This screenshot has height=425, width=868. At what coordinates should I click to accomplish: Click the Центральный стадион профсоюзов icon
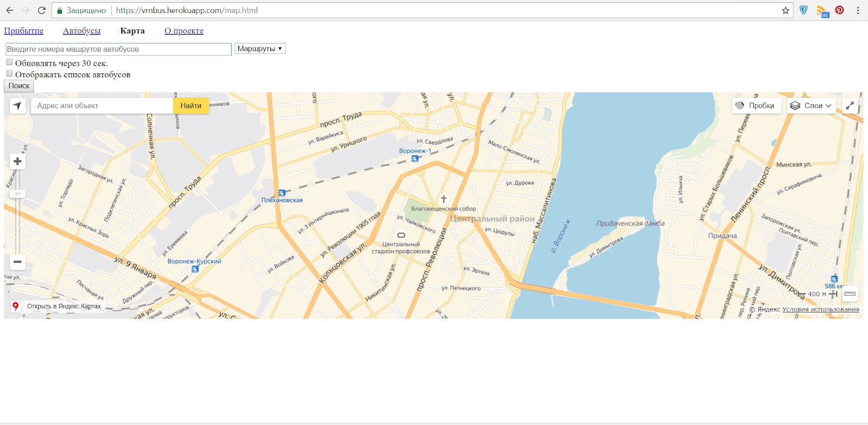(x=401, y=235)
